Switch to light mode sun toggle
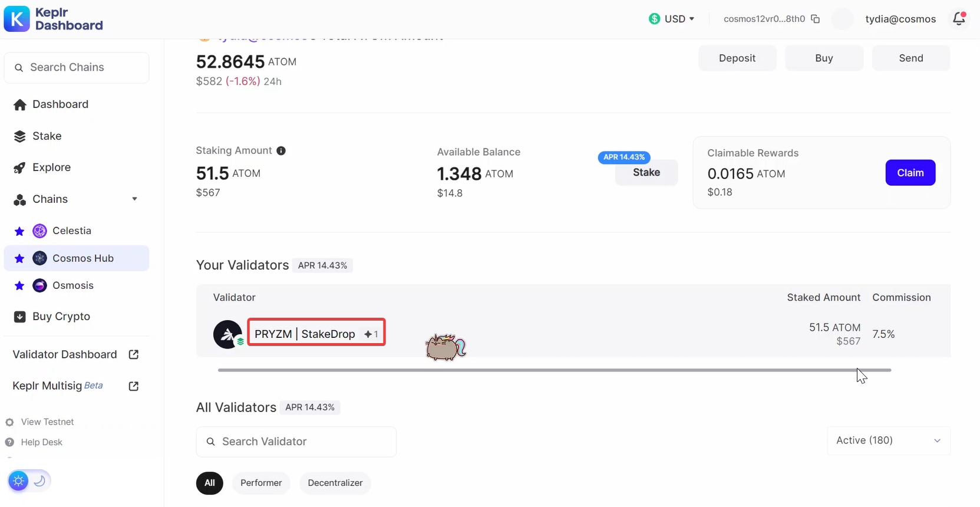Screen dimensions: 980x507 point(19,481)
